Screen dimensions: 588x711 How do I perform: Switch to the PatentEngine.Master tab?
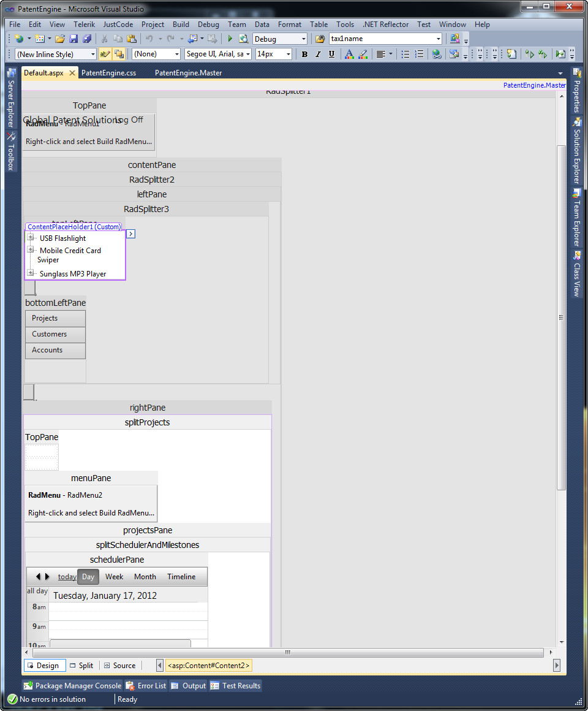coord(189,73)
